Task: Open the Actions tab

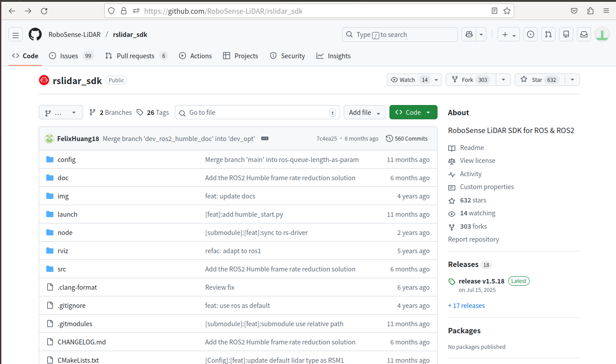Action: [195, 56]
